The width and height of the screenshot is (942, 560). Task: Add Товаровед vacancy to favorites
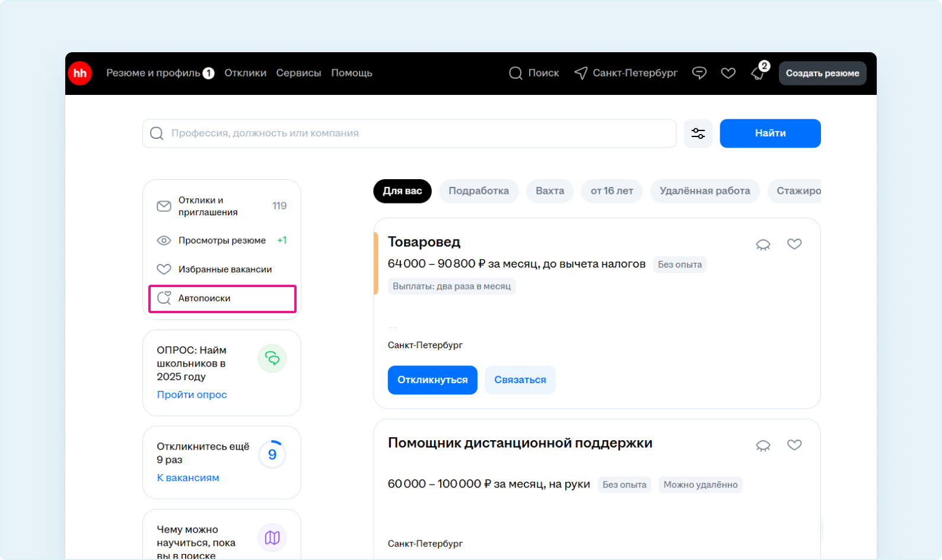(x=794, y=244)
